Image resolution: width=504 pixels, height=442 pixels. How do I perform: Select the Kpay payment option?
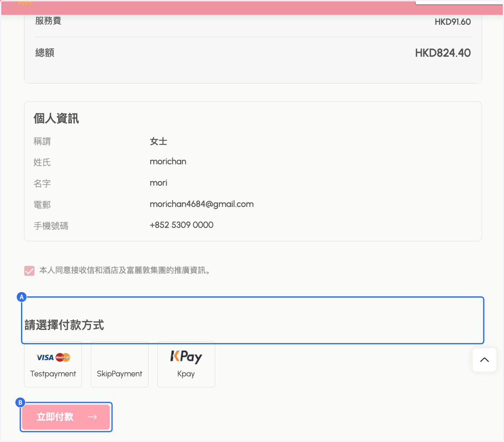[x=186, y=364]
